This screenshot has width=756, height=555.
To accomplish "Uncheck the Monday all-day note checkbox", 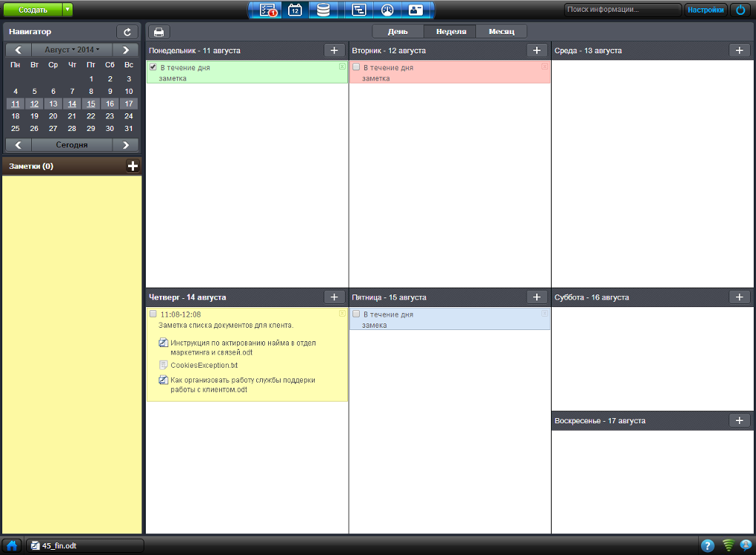I will 153,67.
